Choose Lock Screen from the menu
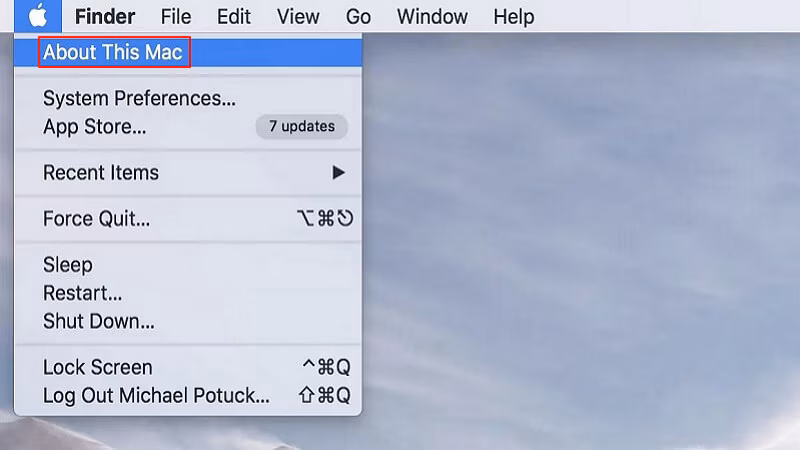The height and width of the screenshot is (450, 800). [188, 367]
